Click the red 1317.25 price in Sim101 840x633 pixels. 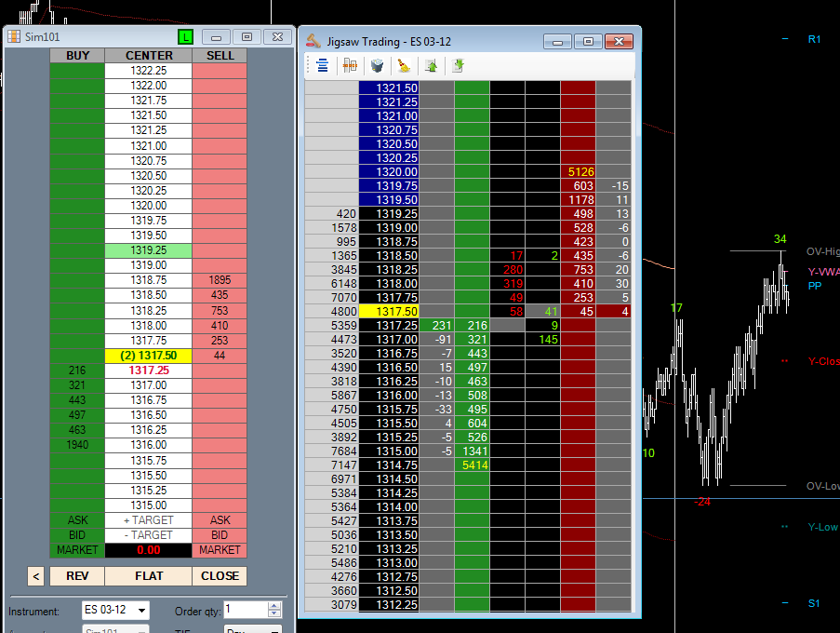click(149, 370)
